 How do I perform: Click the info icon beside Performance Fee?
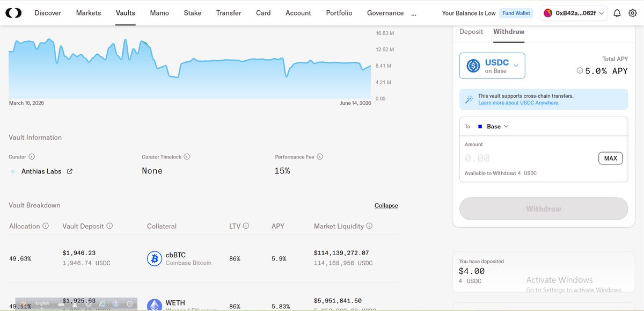[x=320, y=157]
